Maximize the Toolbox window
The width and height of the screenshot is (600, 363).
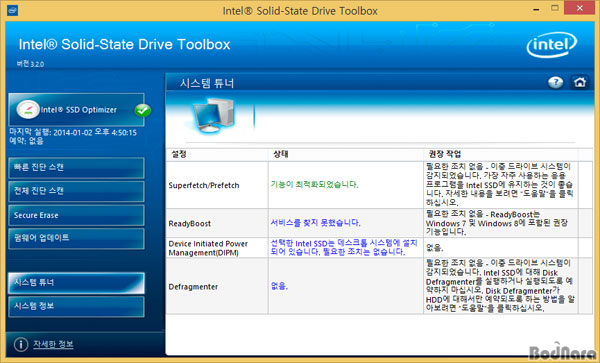point(555,8)
